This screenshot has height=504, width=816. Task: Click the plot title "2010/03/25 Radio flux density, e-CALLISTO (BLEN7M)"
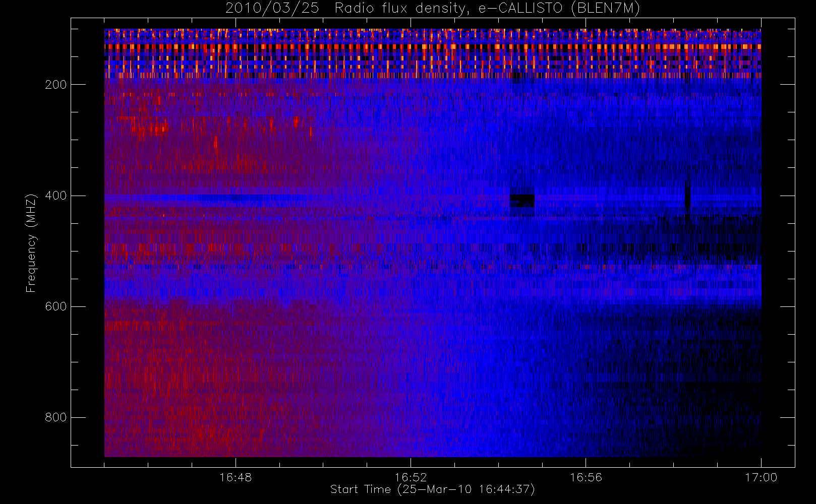coord(433,9)
